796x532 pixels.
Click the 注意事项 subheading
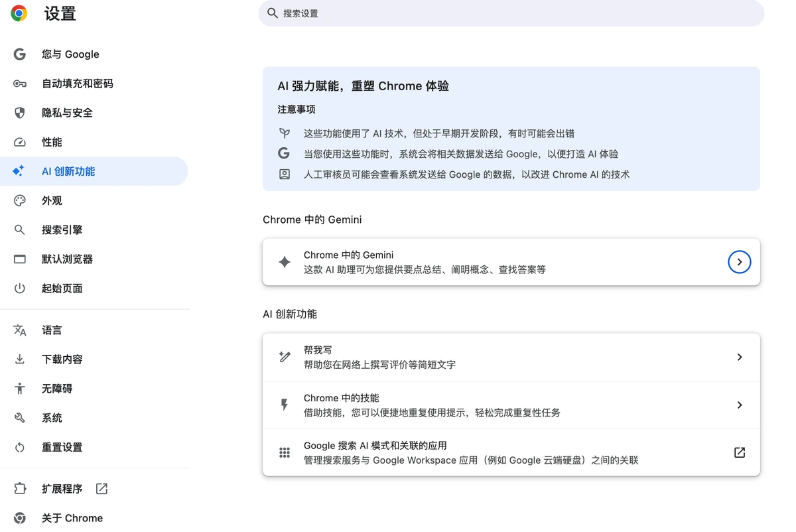pyautogui.click(x=297, y=109)
